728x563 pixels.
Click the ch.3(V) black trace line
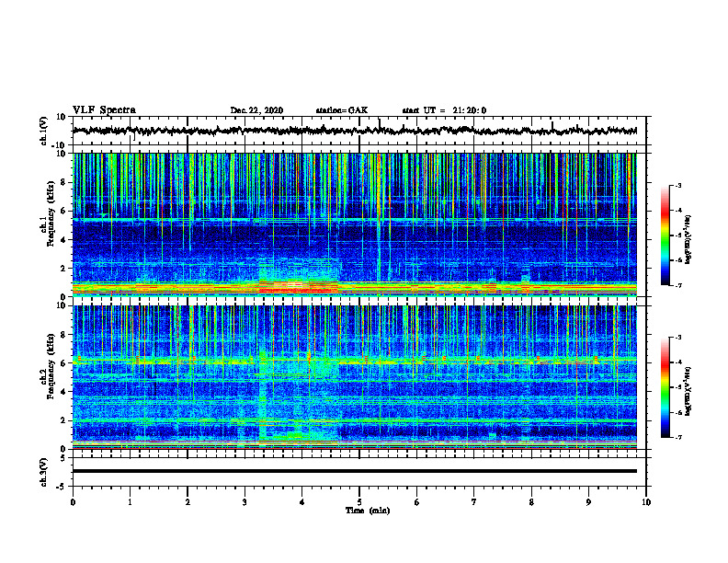[x=355, y=471]
